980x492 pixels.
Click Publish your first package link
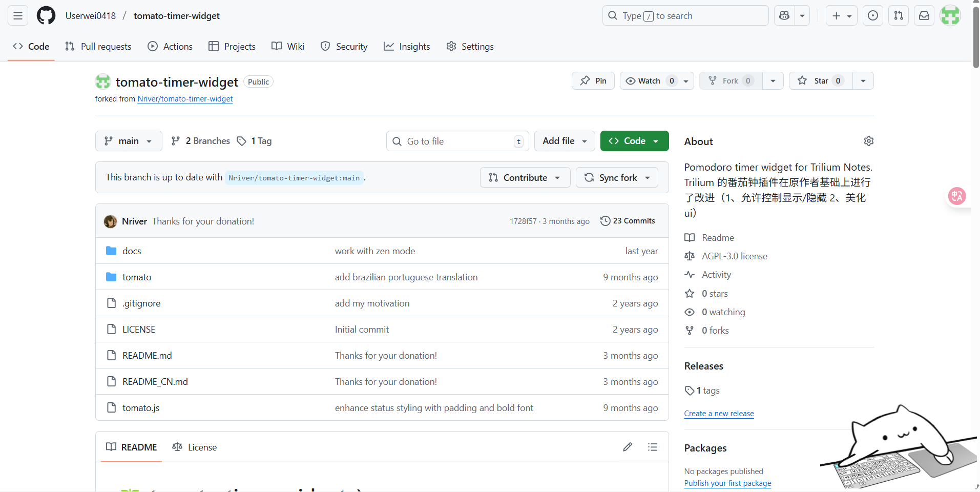[x=727, y=483]
